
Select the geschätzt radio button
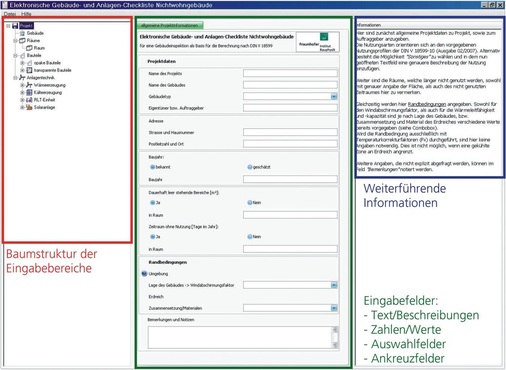pyautogui.click(x=250, y=167)
